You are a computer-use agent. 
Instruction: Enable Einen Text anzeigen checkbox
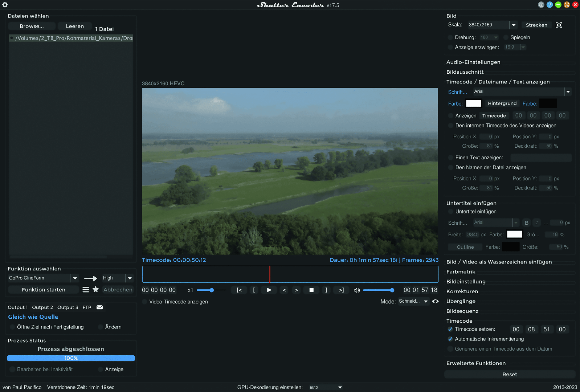451,158
